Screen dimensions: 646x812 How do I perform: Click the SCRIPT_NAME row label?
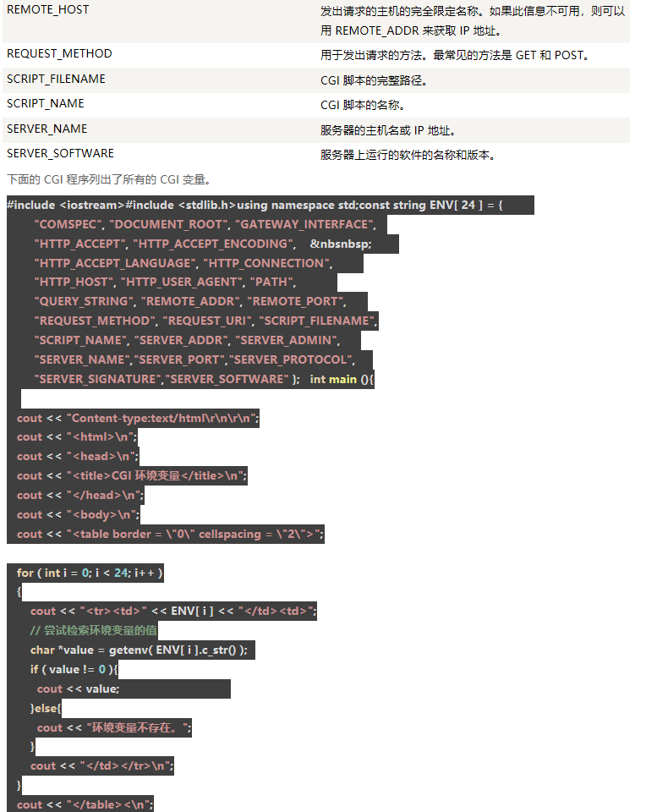pos(46,103)
